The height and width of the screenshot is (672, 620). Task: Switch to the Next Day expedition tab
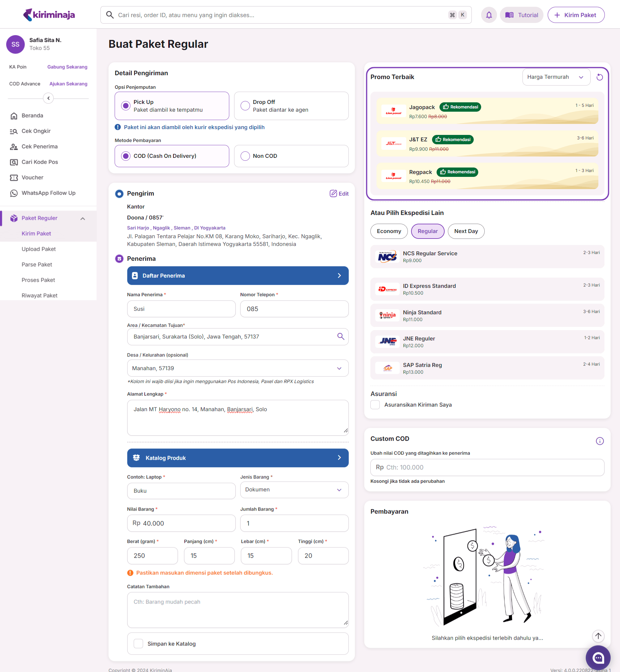click(466, 231)
